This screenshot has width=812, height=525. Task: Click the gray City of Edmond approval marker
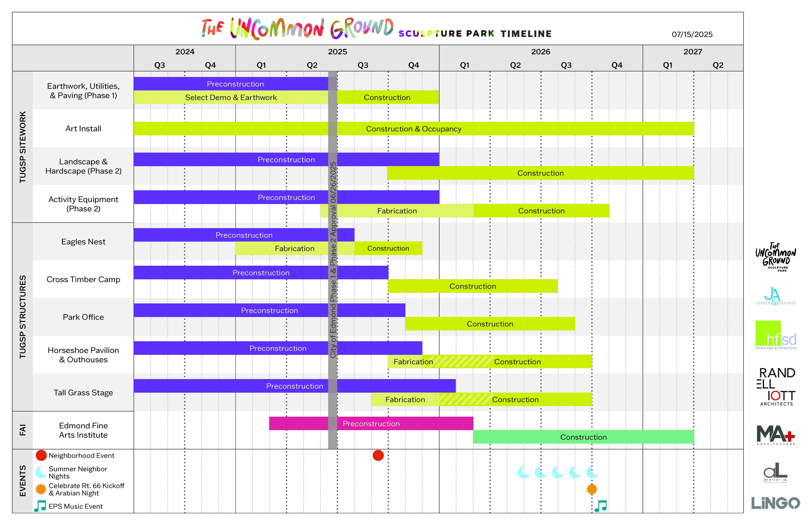coord(333,260)
